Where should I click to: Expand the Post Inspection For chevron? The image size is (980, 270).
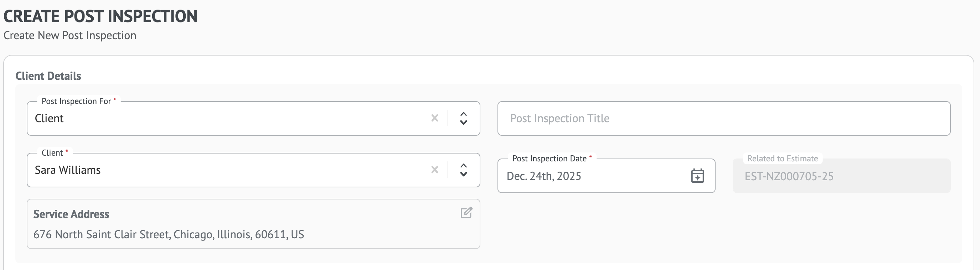[x=463, y=118]
